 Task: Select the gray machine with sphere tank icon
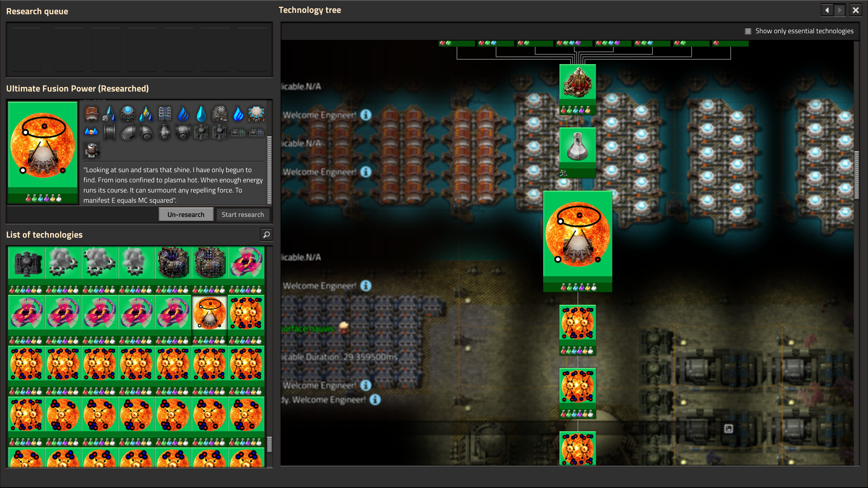(220, 114)
